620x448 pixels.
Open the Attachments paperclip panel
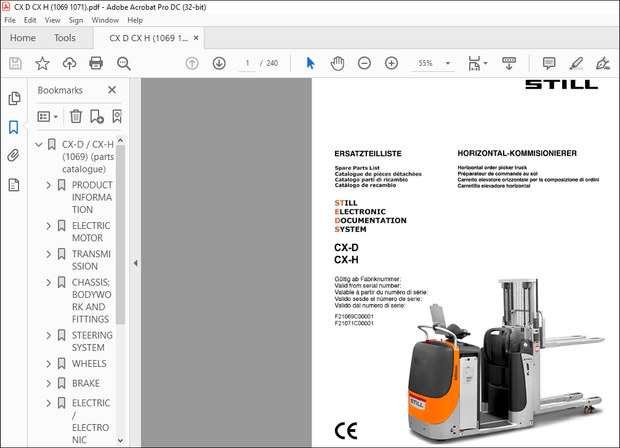point(13,155)
